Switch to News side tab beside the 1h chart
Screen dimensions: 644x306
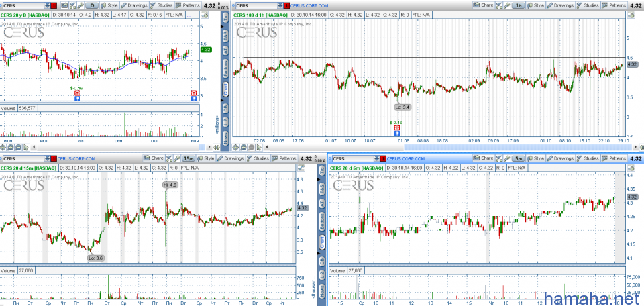[225, 138]
